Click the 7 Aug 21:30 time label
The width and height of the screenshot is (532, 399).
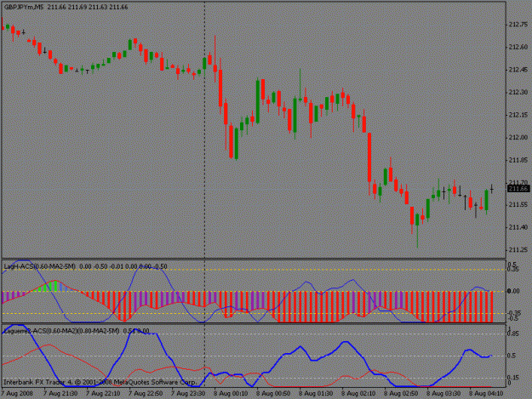point(60,394)
